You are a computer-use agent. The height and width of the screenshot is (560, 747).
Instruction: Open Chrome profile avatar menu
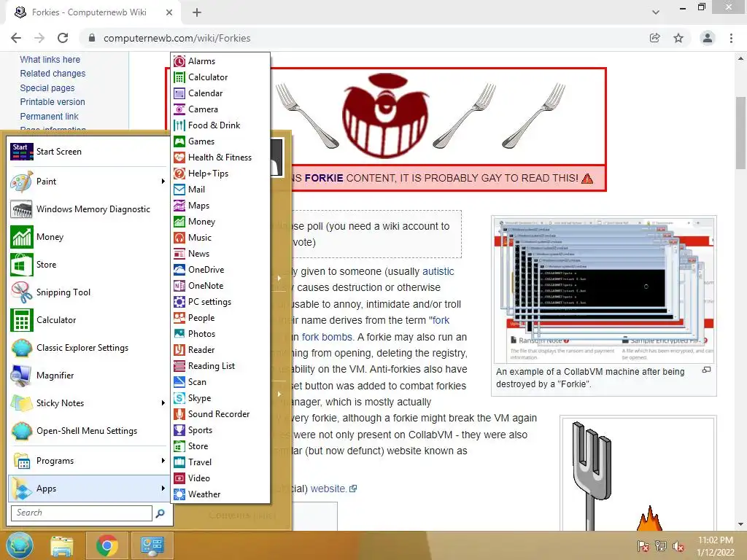[708, 38]
